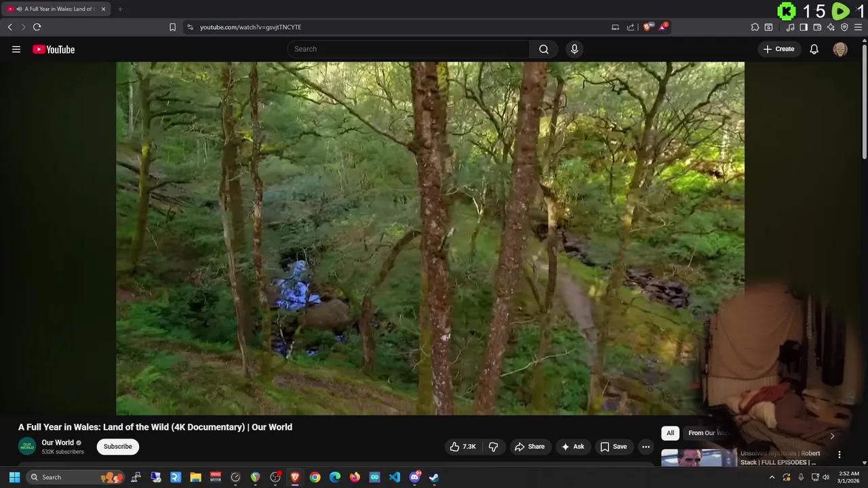Viewport: 868px width, 488px height.
Task: Click the Brave Shields lion icon
Action: (x=648, y=27)
